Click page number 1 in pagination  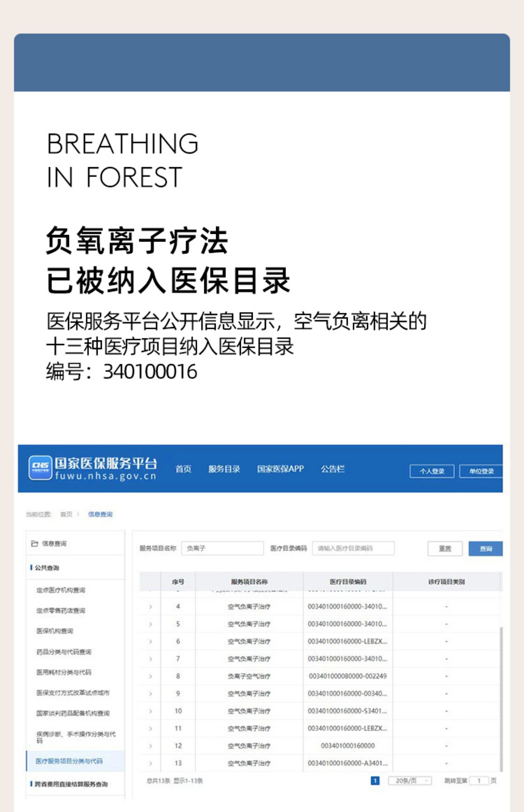tap(375, 781)
